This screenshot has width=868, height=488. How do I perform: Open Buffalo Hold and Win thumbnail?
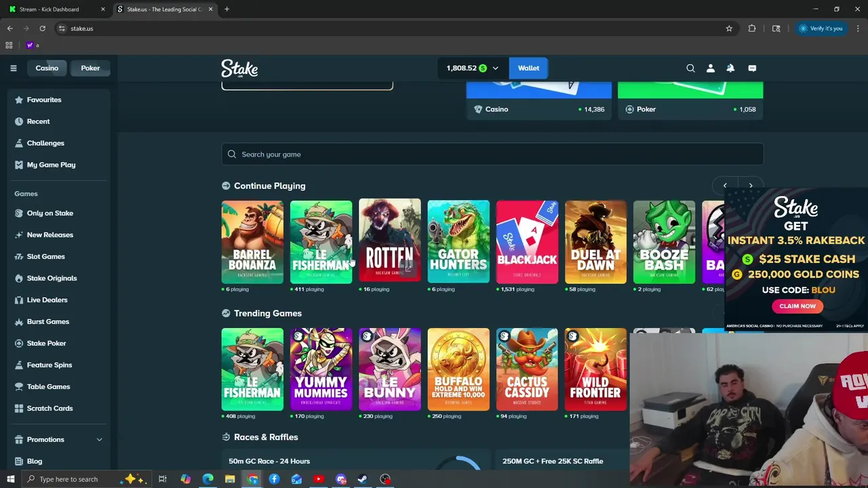click(458, 369)
